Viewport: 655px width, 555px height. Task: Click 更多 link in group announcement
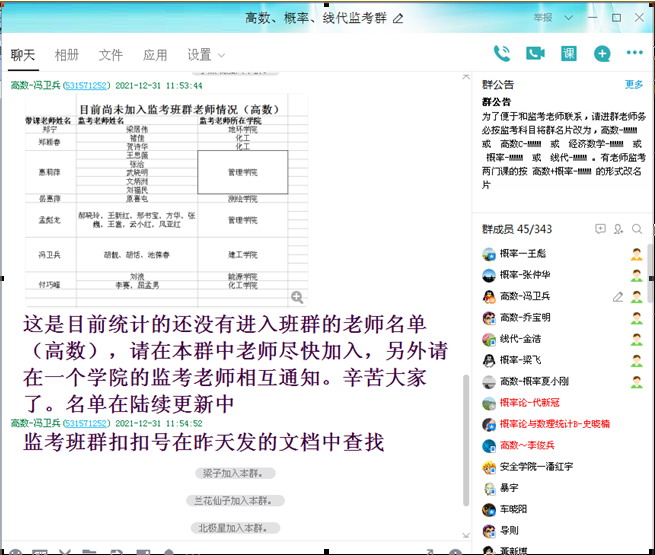(x=634, y=85)
